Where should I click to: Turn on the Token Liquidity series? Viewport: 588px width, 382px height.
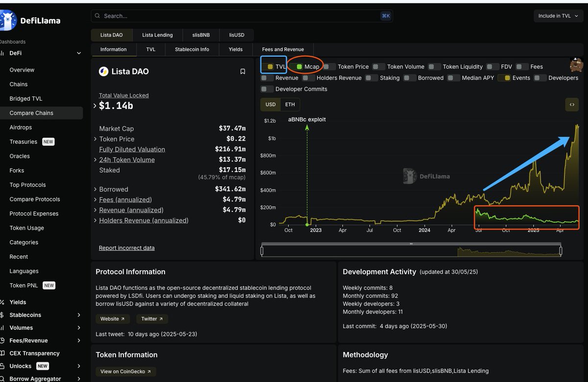[x=435, y=67]
